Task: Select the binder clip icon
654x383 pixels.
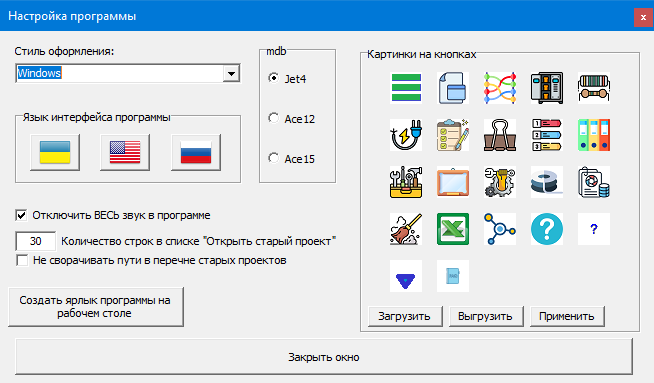Action: tap(500, 135)
